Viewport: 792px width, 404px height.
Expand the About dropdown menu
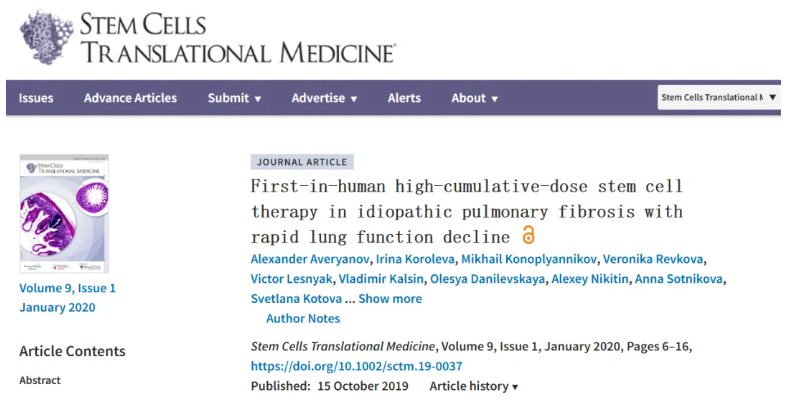point(475,98)
